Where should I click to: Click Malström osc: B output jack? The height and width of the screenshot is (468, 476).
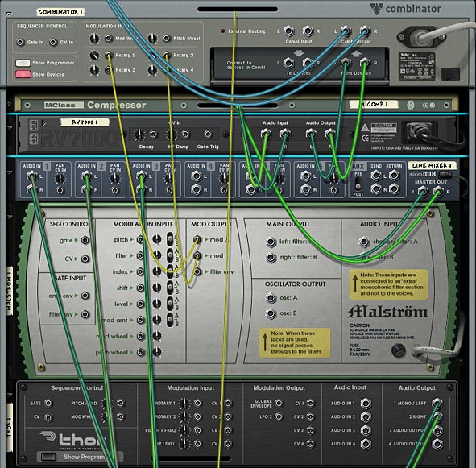(271, 313)
